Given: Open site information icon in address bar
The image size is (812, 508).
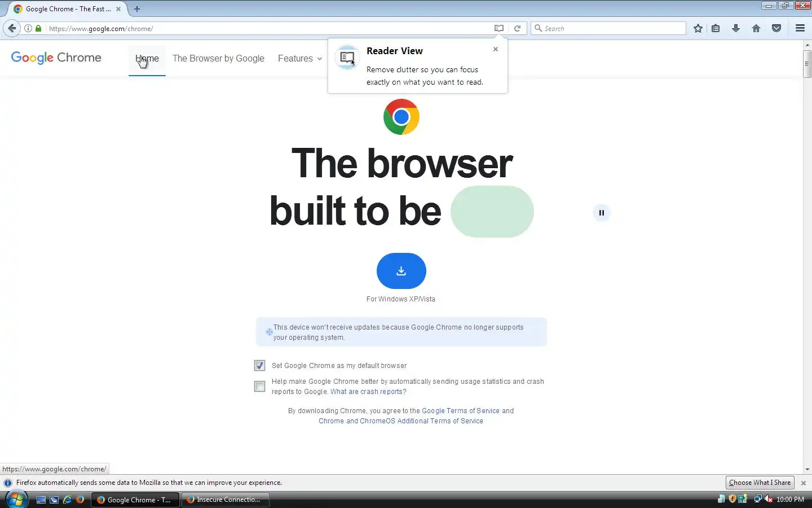Looking at the screenshot, I should 28,28.
